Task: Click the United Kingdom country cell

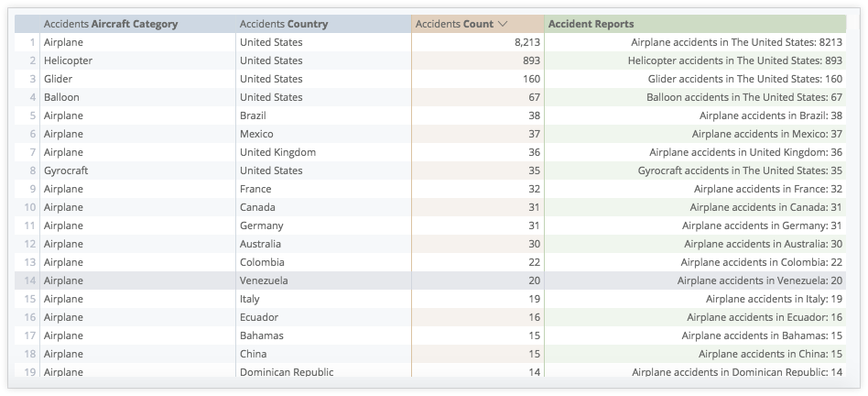Action: tap(277, 152)
